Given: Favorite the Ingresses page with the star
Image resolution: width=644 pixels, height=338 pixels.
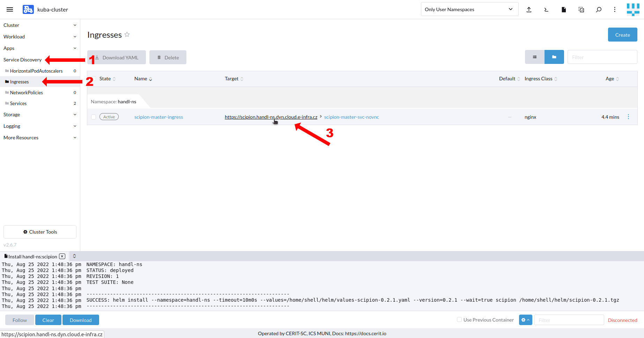Looking at the screenshot, I should tap(127, 35).
